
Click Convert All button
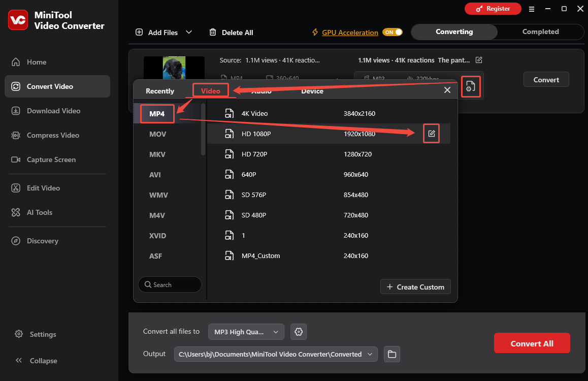(x=532, y=343)
